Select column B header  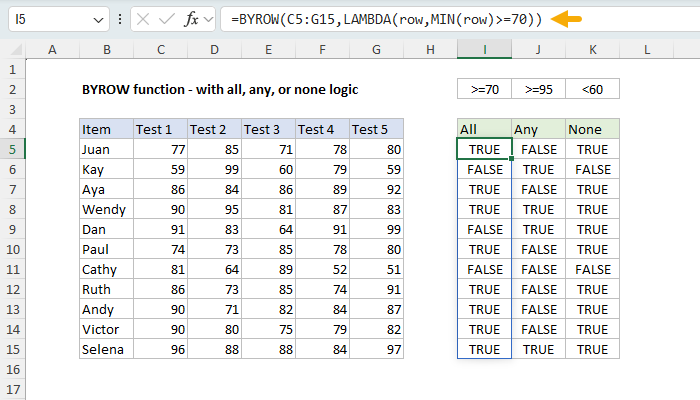[x=107, y=50]
